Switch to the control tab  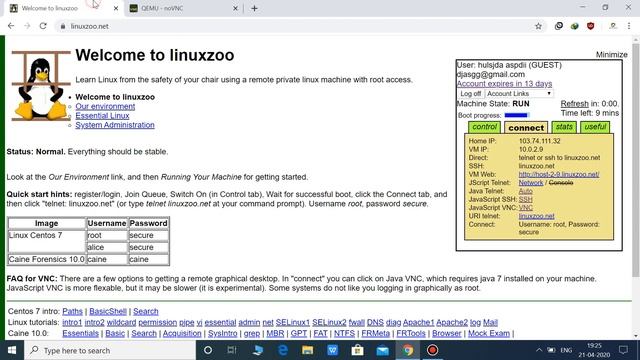484,127
